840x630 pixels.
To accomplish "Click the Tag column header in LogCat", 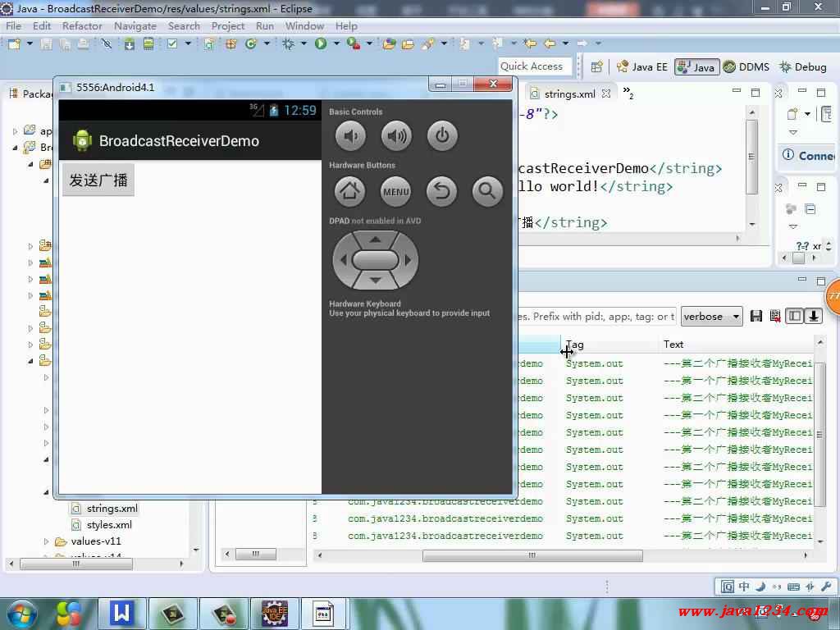I will [x=609, y=345].
